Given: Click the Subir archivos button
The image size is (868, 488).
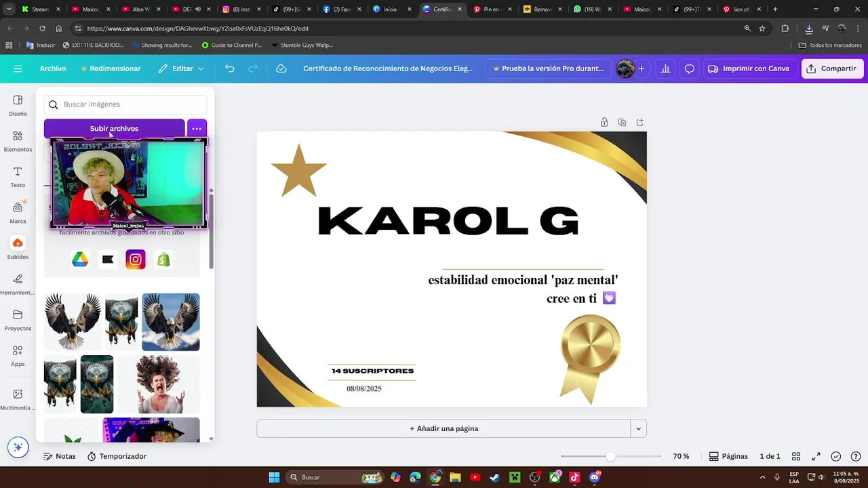Looking at the screenshot, I should (114, 128).
